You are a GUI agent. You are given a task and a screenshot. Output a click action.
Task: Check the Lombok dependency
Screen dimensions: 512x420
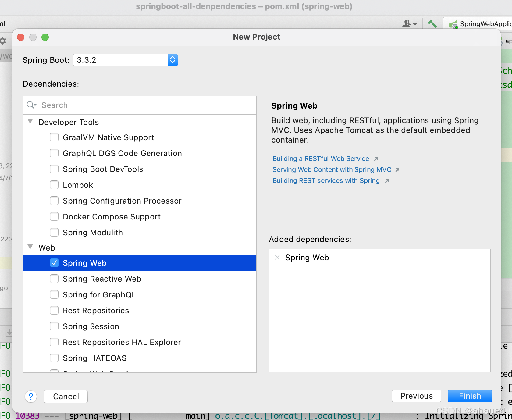click(54, 185)
